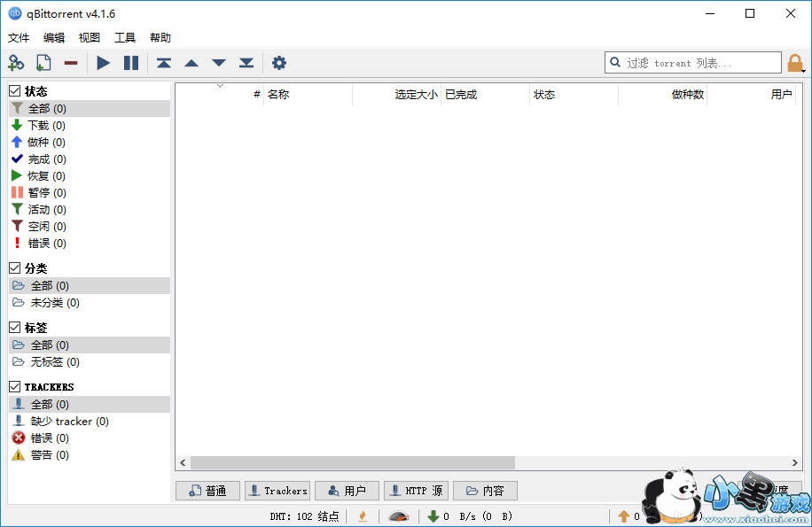Viewport: 812px width, 527px height.
Task: Open the 工具 menu
Action: pyautogui.click(x=125, y=38)
